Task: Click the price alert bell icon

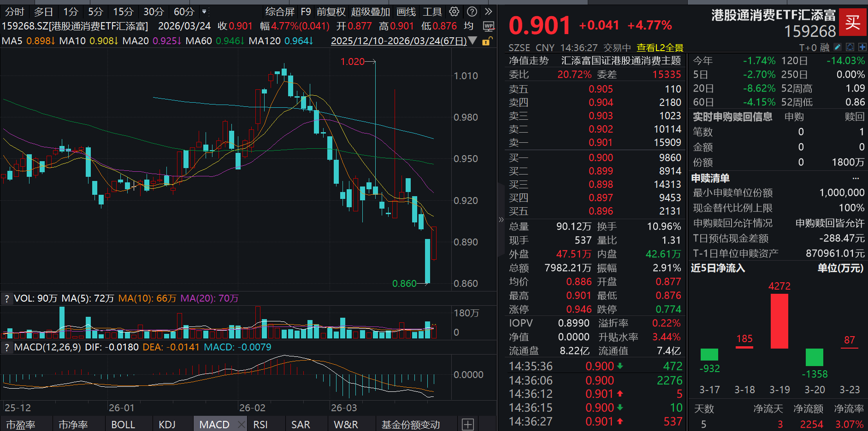Action: tap(850, 47)
